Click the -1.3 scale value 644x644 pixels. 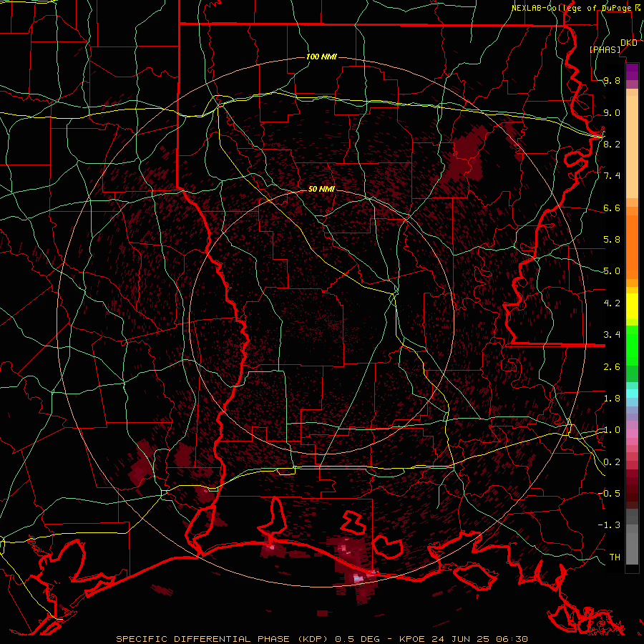tap(609, 525)
